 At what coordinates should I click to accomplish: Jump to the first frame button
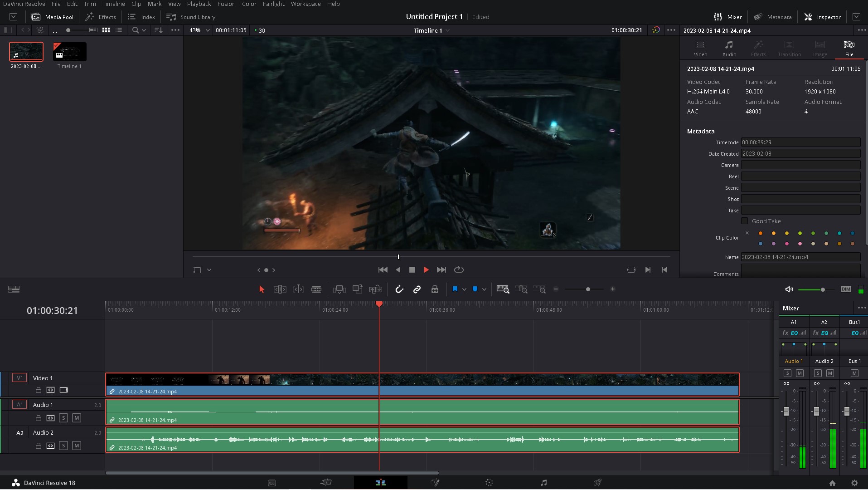[383, 269]
